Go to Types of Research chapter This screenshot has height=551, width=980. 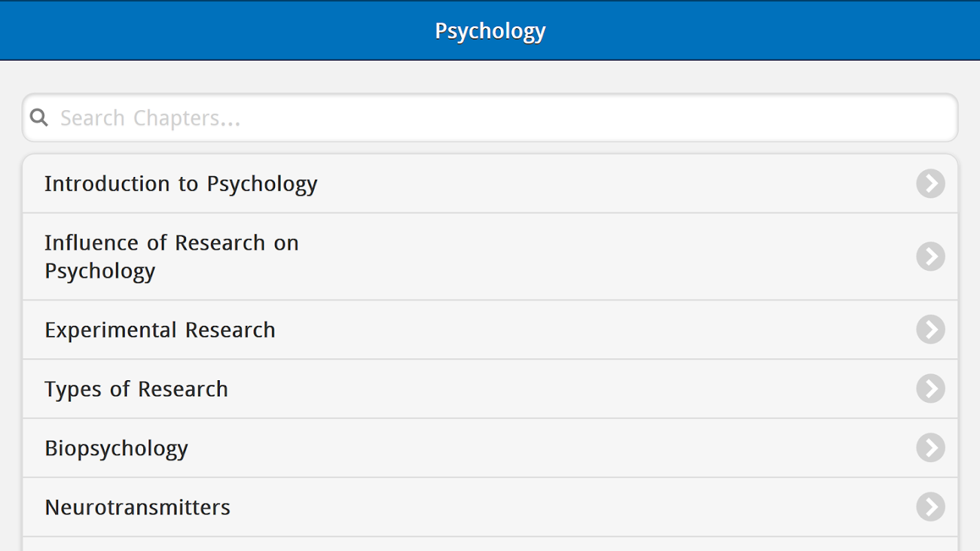[x=136, y=389]
